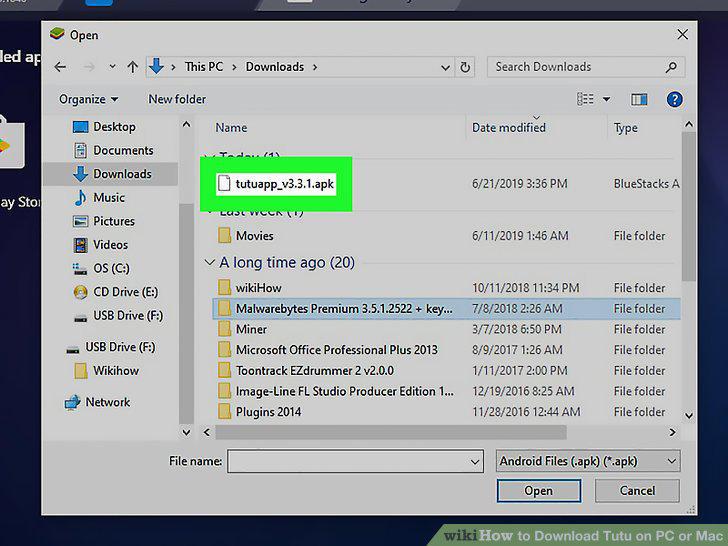This screenshot has width=728, height=546.
Task: Open the Organize menu
Action: (x=88, y=99)
